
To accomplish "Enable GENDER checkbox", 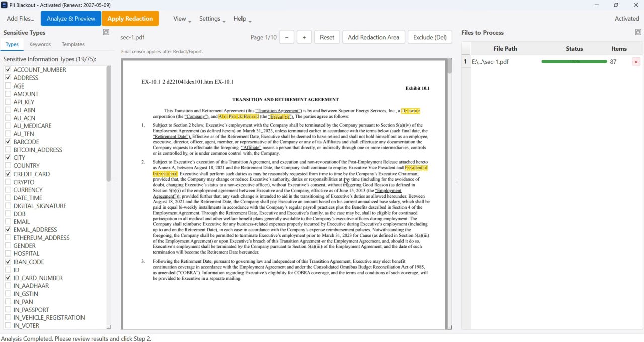I will 8,246.
